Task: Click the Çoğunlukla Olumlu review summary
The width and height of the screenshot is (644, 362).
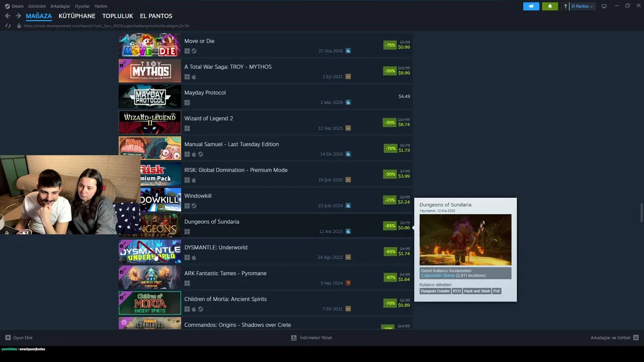Action: [x=438, y=276]
